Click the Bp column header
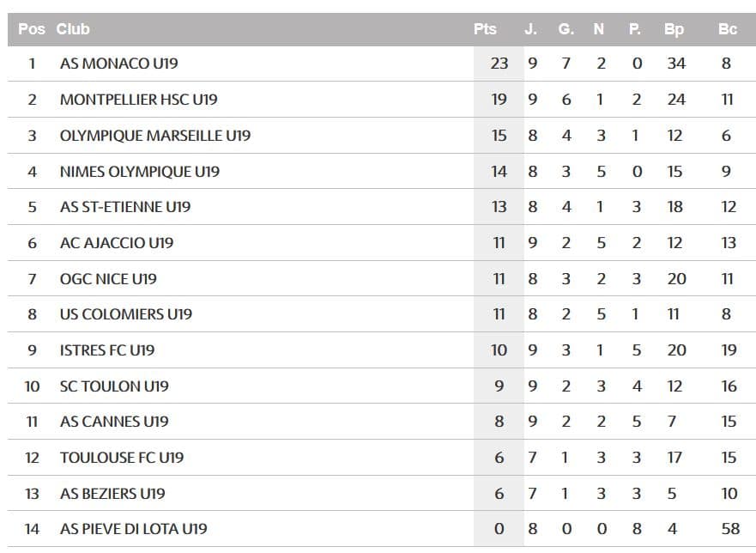Screen dimensions: 756x553 [x=674, y=29]
